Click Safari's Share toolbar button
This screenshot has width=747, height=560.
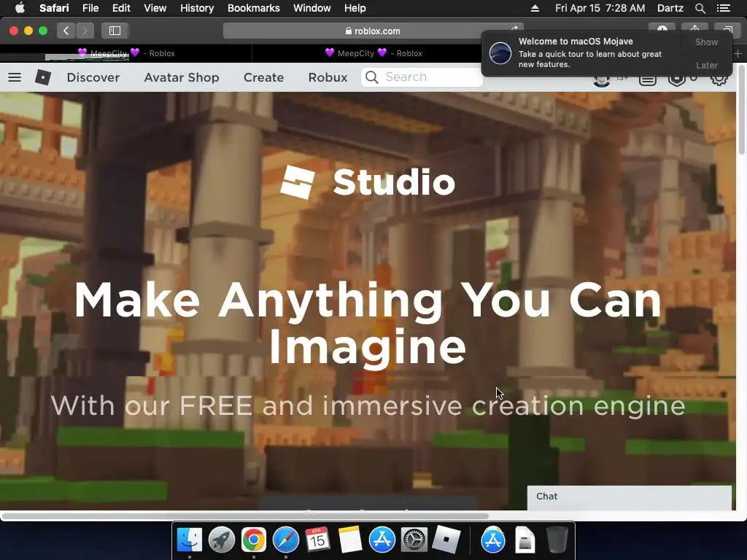pyautogui.click(x=694, y=29)
